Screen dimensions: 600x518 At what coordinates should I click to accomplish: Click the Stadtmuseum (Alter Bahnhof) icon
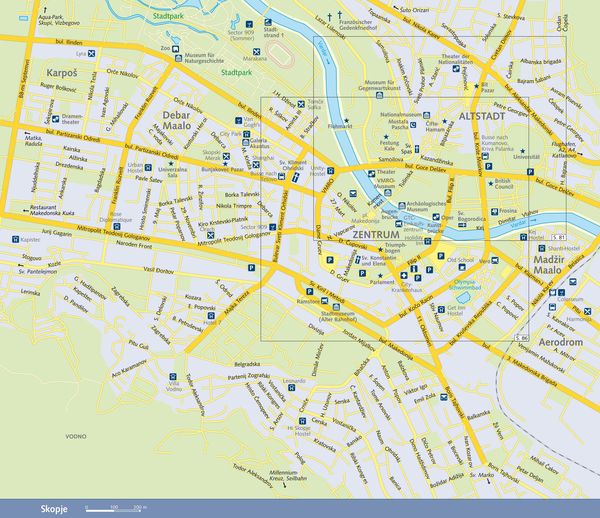tap(336, 307)
